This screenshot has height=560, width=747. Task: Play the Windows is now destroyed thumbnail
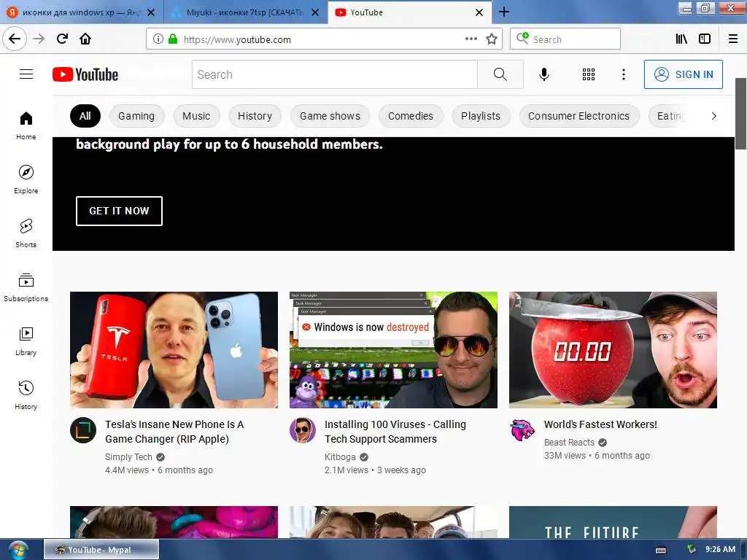point(393,350)
